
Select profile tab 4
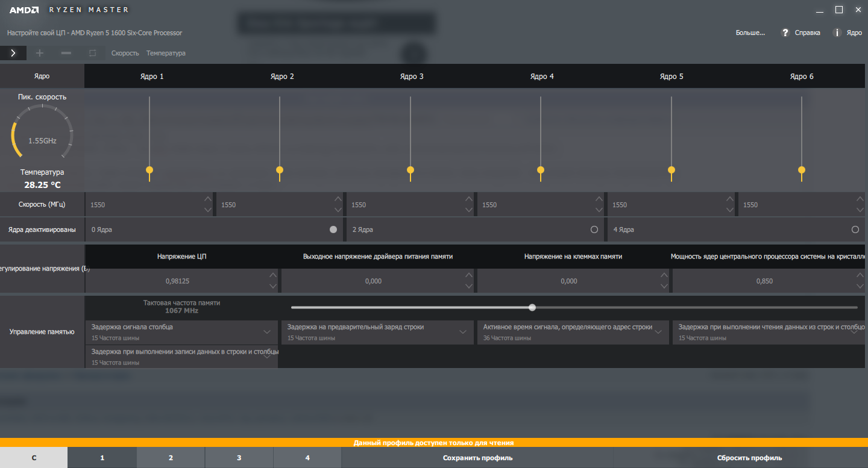[307, 458]
